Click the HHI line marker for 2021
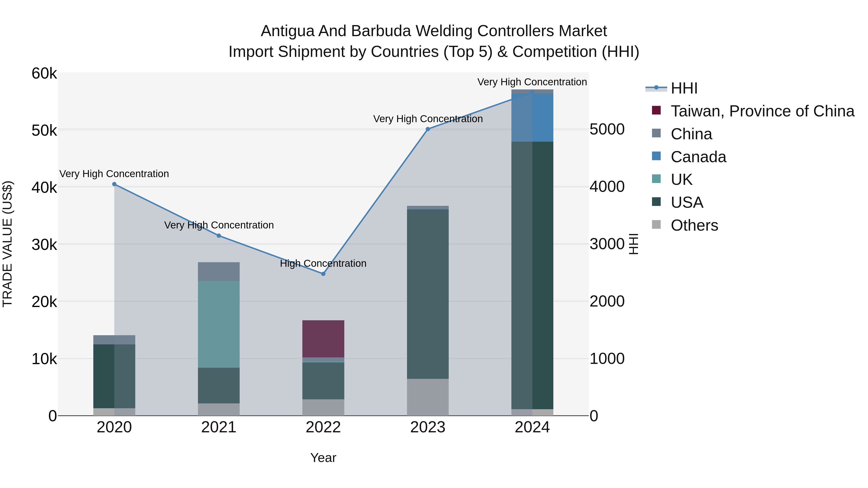Screen dimensions: 868x488 [x=219, y=236]
